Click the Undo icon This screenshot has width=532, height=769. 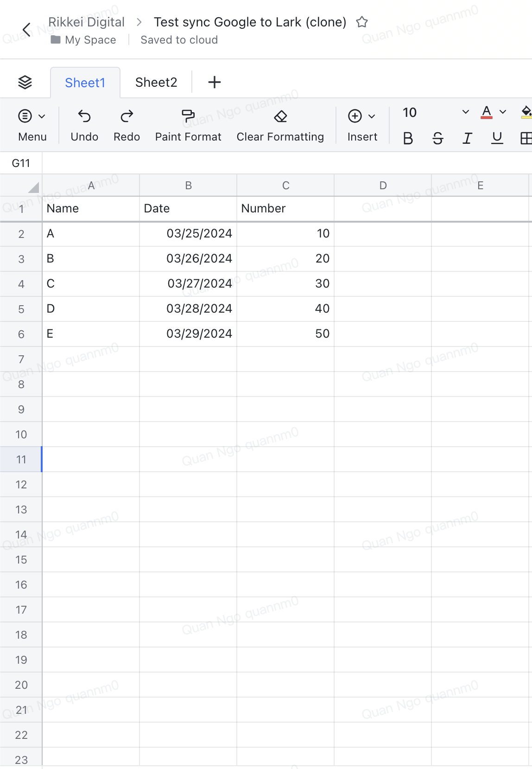84,116
